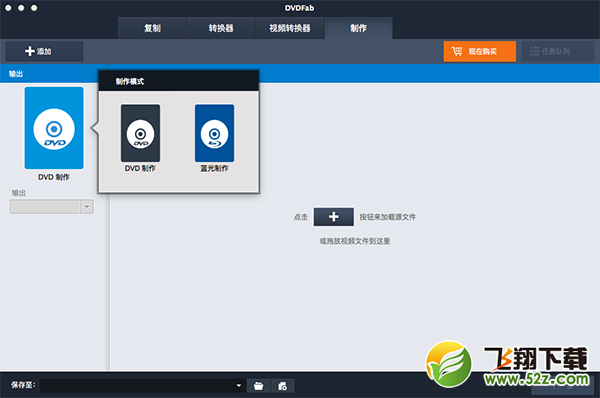Switch to the 转换器 tab
Image resolution: width=600 pixels, height=398 pixels.
point(221,28)
